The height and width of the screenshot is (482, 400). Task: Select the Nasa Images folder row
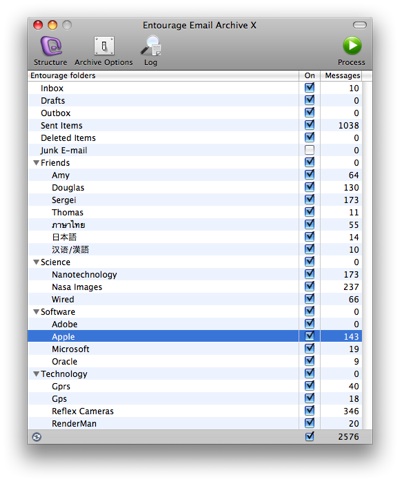pos(195,287)
